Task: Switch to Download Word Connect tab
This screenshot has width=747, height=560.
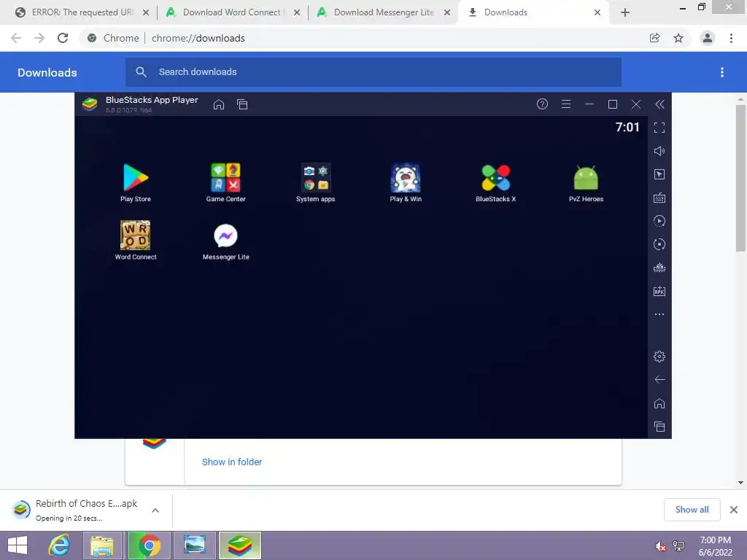Action: point(232,12)
